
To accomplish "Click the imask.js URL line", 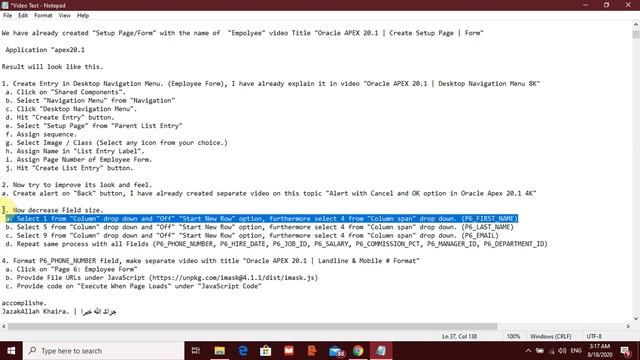I will (x=162, y=278).
